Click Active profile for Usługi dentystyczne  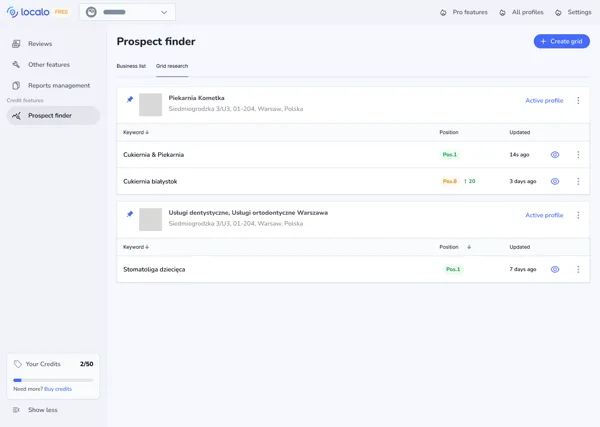pos(544,215)
